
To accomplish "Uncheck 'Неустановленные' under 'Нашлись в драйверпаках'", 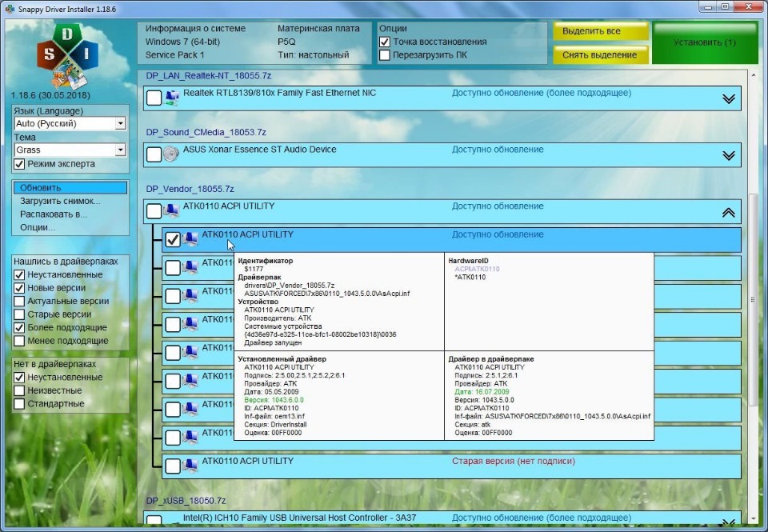I will point(19,275).
